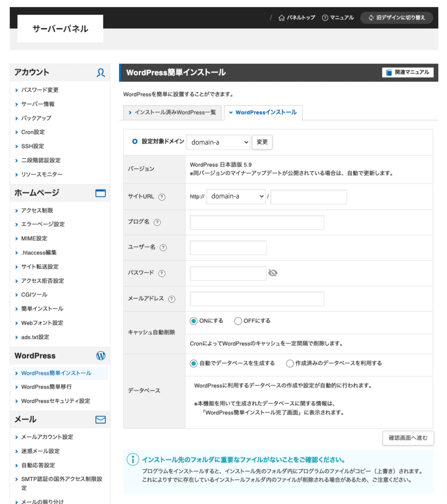
Task: Open 迷惑メール設定 in sidebar
Action: [40, 451]
